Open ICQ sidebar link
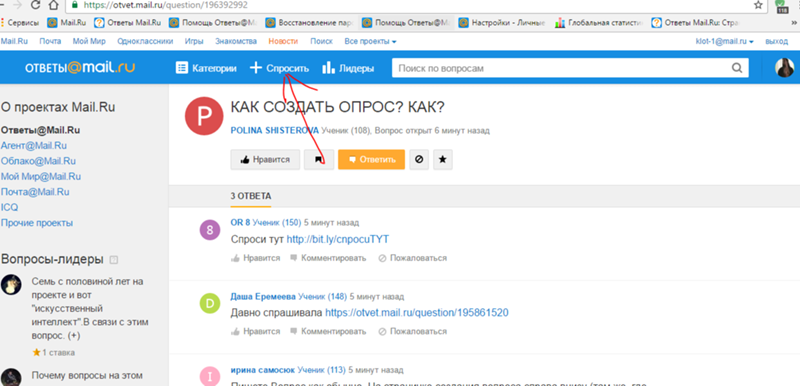 [x=9, y=207]
